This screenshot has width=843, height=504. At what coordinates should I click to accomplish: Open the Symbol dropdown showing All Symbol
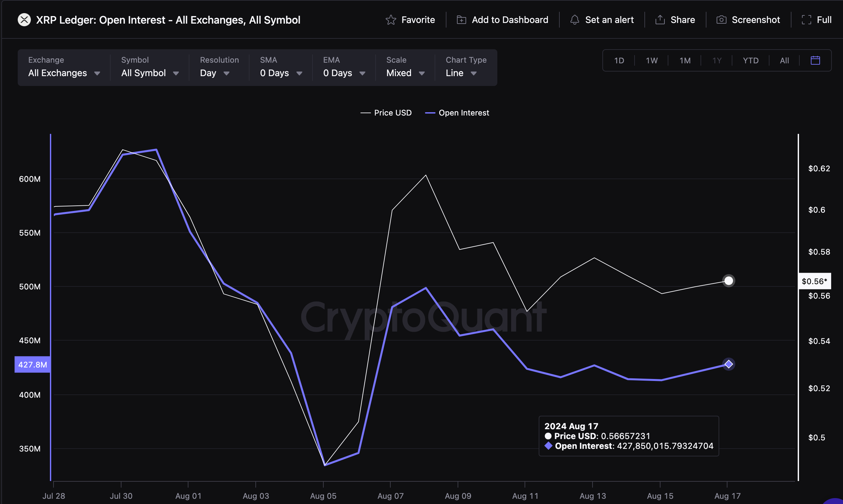(150, 68)
